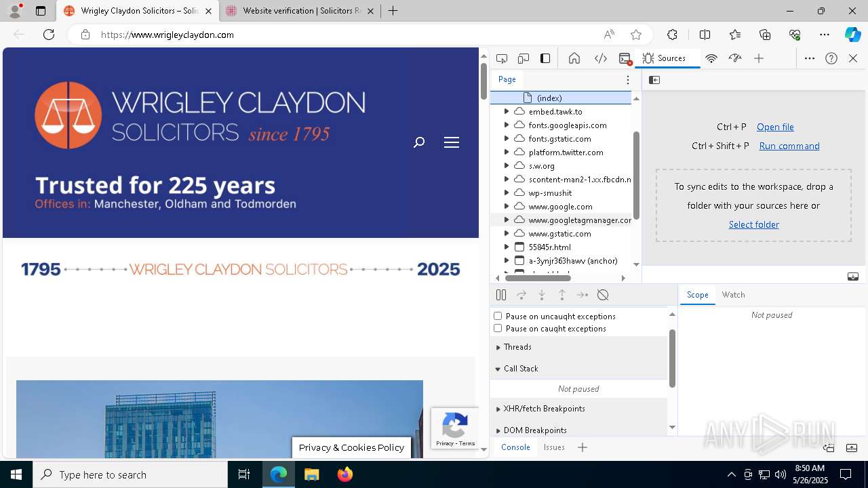This screenshot has width=868, height=488.
Task: Click the Open file link
Action: (775, 127)
